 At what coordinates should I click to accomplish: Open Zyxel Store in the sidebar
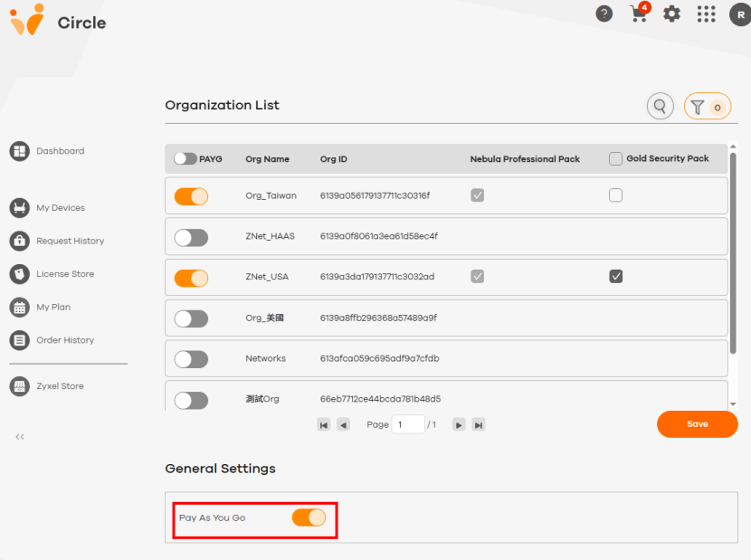[60, 386]
